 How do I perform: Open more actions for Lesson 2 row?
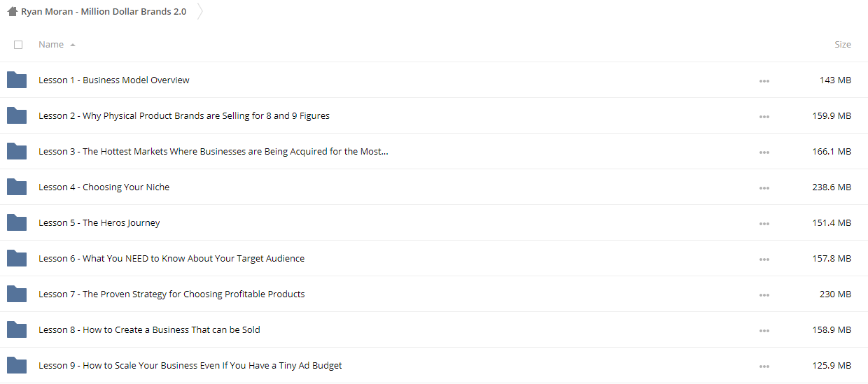764,117
